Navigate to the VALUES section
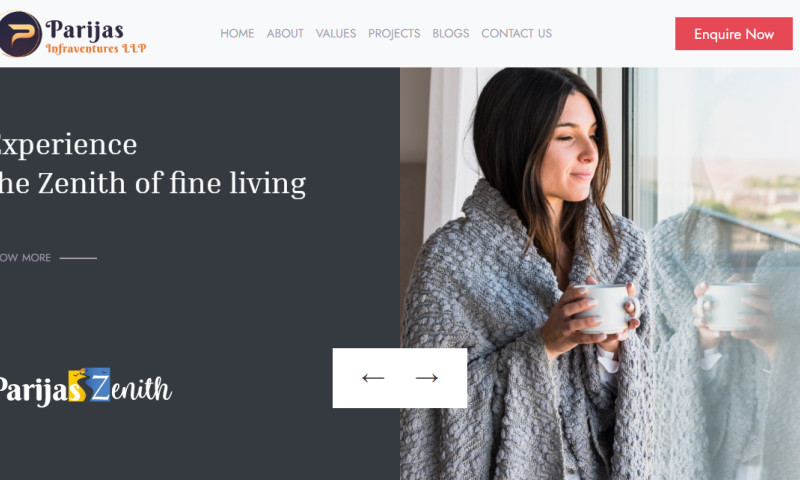Screen dimensions: 800x480 [x=336, y=34]
